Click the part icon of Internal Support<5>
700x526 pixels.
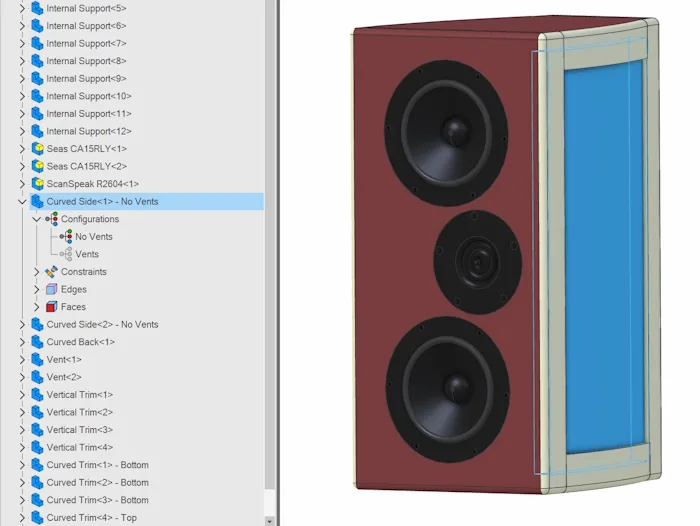(x=38, y=8)
